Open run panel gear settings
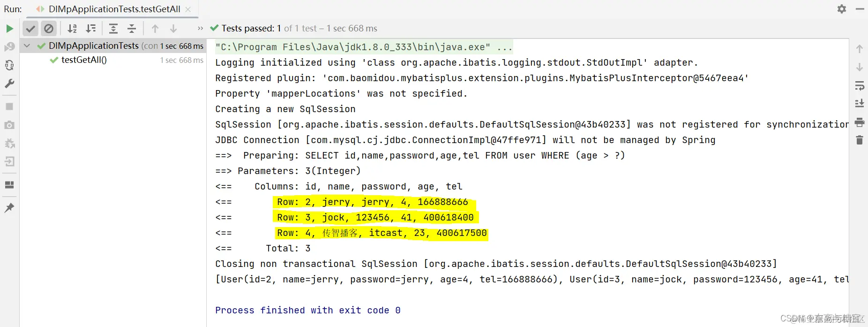Image resolution: width=868 pixels, height=327 pixels. point(842,9)
